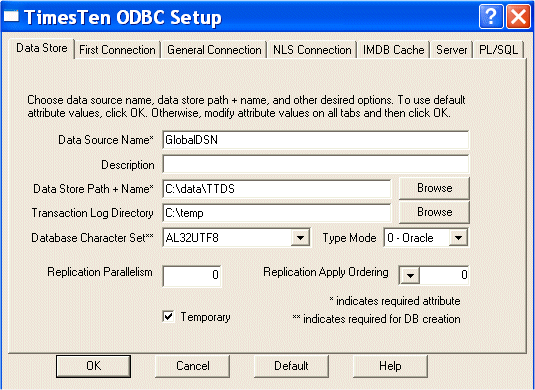Open the Server tab

click(451, 50)
